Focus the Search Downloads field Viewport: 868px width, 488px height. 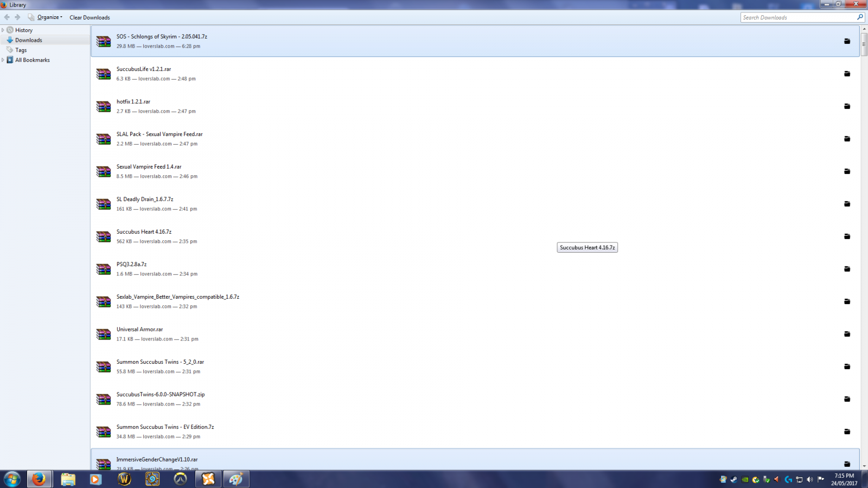click(802, 17)
